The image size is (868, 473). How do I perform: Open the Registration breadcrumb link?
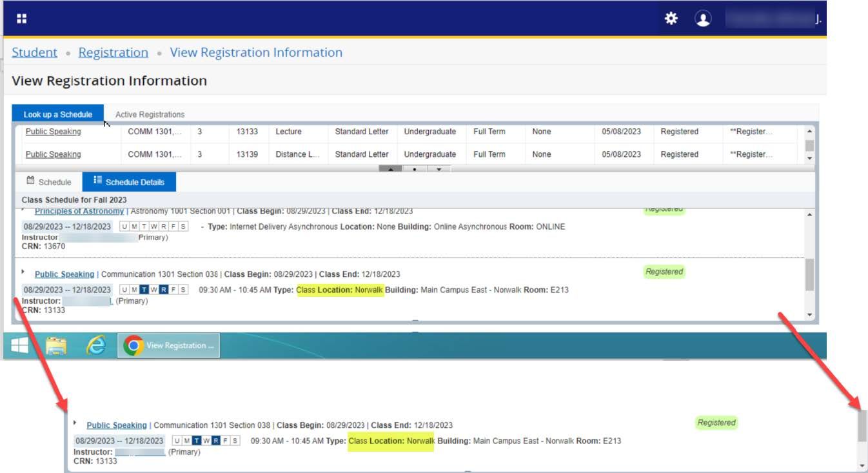pyautogui.click(x=113, y=52)
